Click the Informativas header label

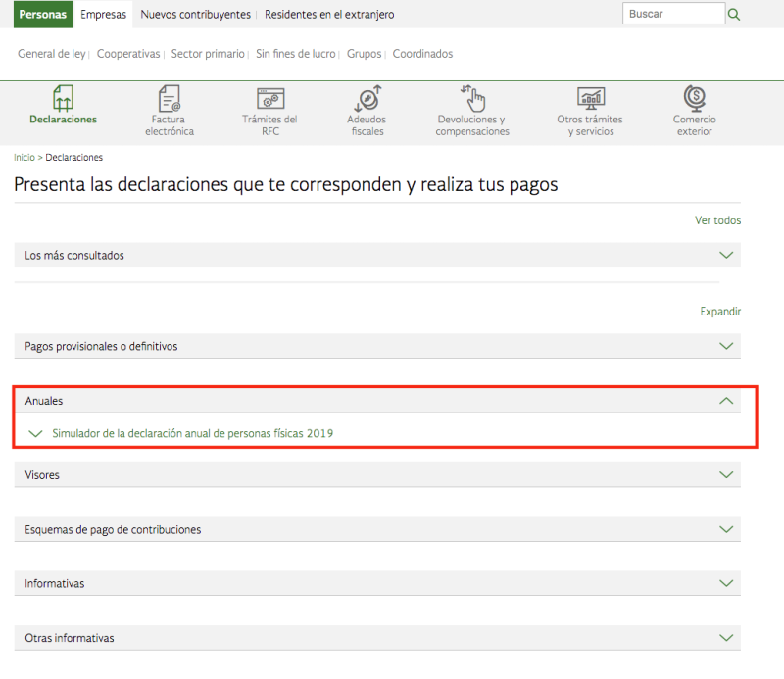tap(55, 584)
